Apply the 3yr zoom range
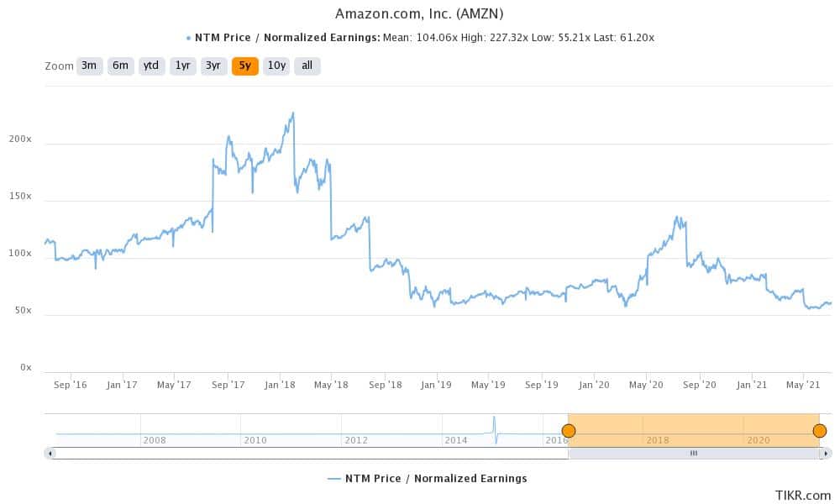The image size is (840, 504). point(213,66)
